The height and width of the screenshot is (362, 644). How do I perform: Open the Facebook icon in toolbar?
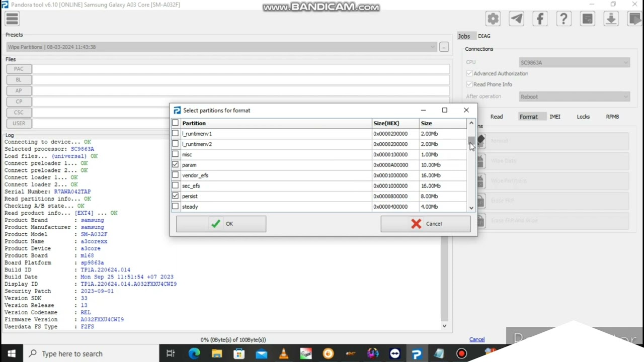(540, 19)
